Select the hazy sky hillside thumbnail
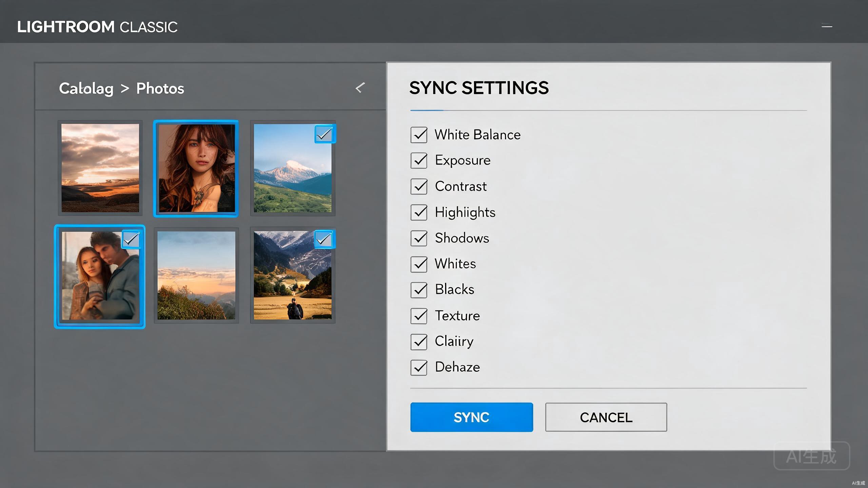Viewport: 868px width, 488px height. point(196,275)
